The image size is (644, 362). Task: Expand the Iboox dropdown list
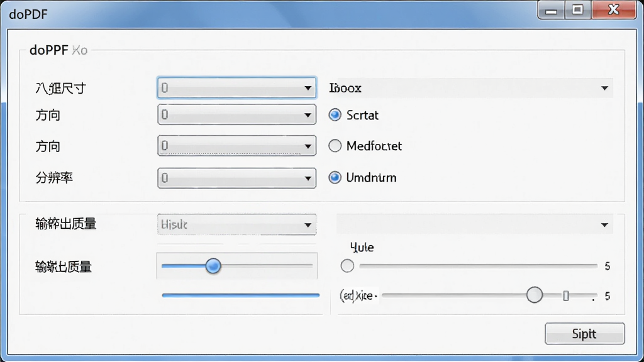pyautogui.click(x=470, y=88)
